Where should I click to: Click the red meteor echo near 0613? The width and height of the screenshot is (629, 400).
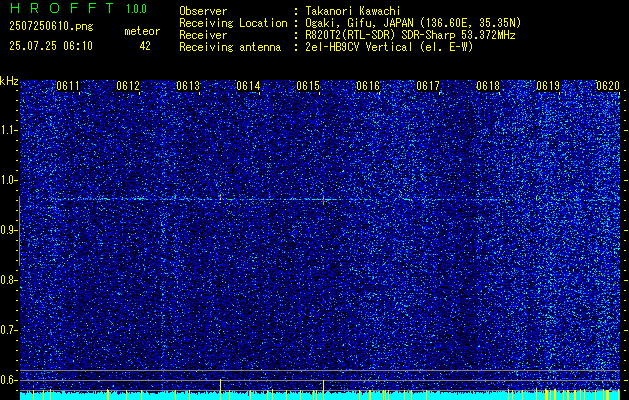tap(220, 198)
